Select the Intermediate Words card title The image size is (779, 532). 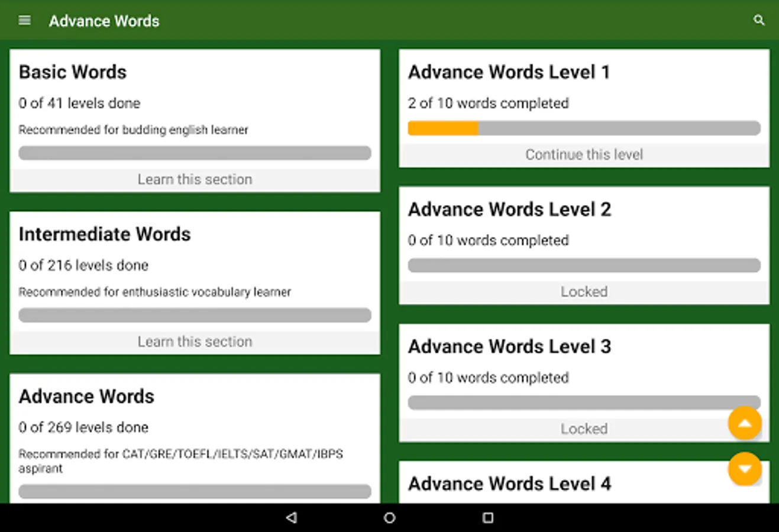click(x=105, y=234)
